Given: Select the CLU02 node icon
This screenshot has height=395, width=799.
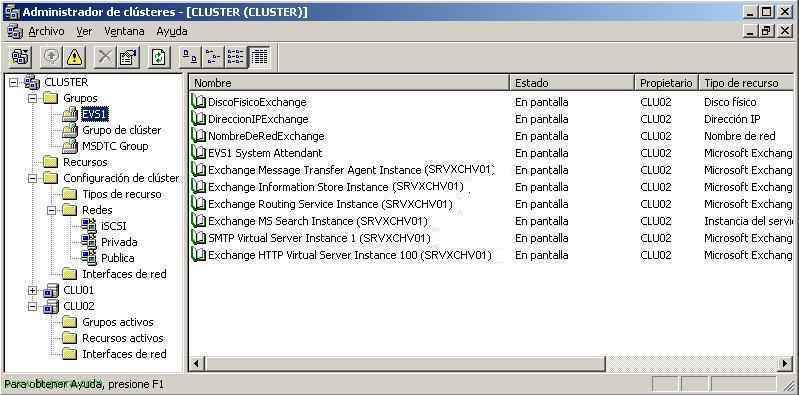Looking at the screenshot, I should (x=50, y=306).
